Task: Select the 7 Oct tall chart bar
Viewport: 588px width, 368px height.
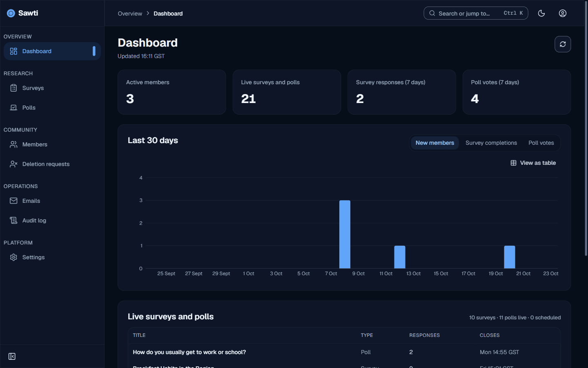Action: point(345,234)
